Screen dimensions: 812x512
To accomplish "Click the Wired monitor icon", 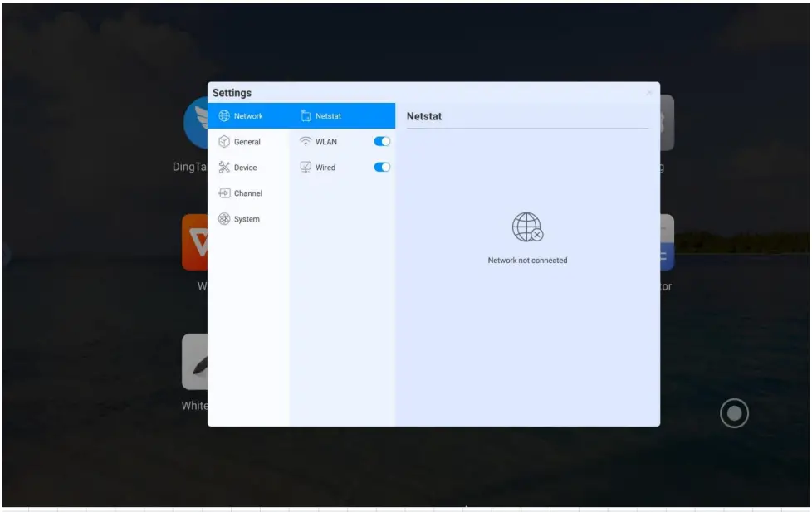I will pyautogui.click(x=306, y=168).
